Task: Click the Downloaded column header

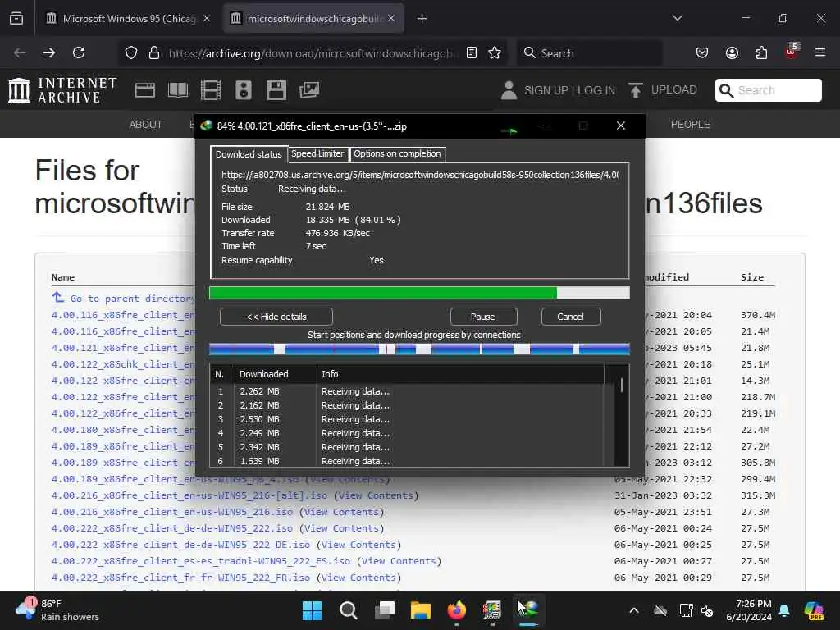Action: 276,374
